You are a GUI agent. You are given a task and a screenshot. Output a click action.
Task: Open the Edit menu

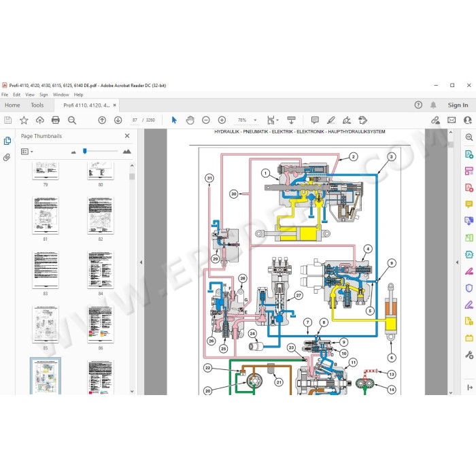click(16, 95)
